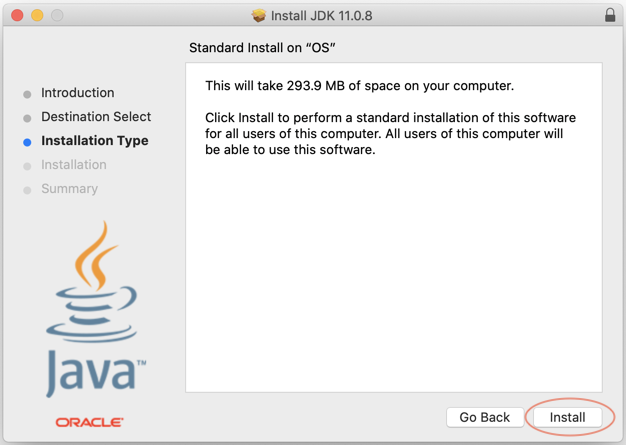The width and height of the screenshot is (626, 445).
Task: Click the Oracle logo
Action: [89, 422]
